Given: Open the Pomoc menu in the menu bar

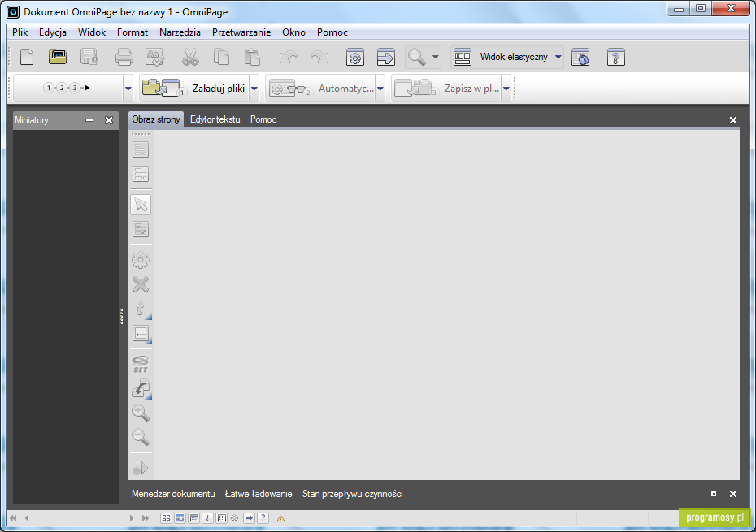Looking at the screenshot, I should pos(332,32).
